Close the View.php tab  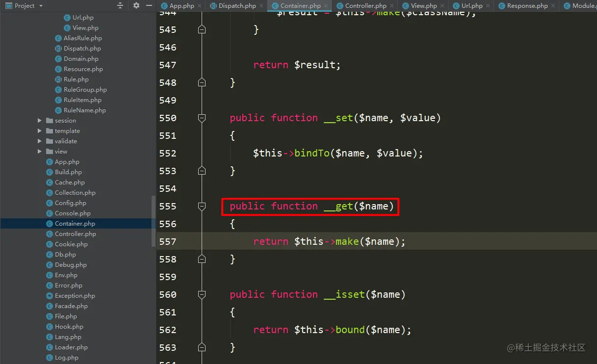442,6
